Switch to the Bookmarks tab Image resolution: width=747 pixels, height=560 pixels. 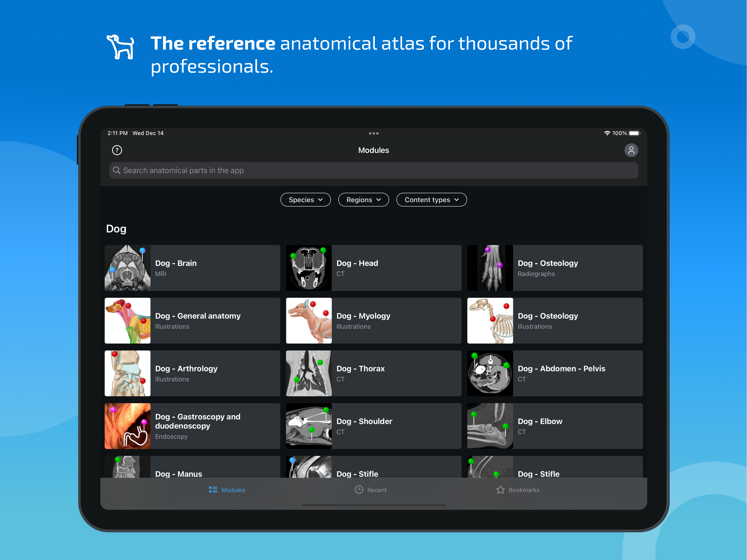tap(518, 490)
